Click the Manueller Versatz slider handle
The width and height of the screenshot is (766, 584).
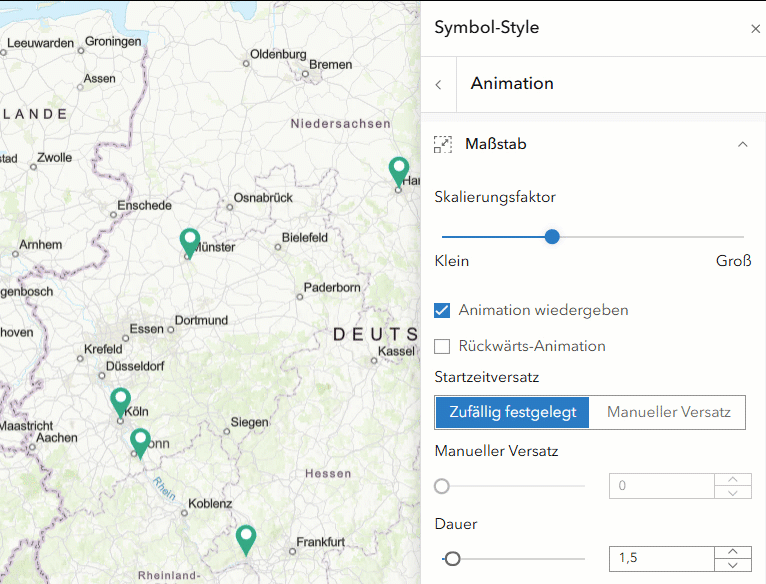point(442,486)
